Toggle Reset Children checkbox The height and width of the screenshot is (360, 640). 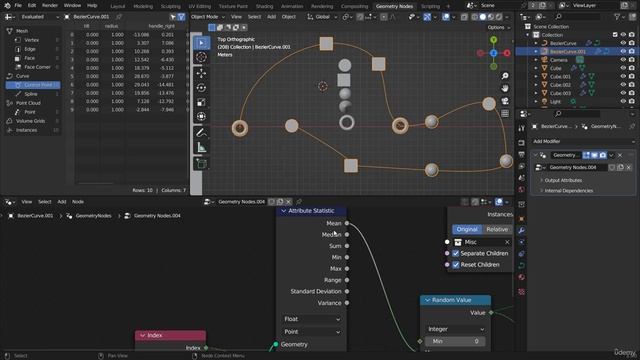tap(456, 264)
